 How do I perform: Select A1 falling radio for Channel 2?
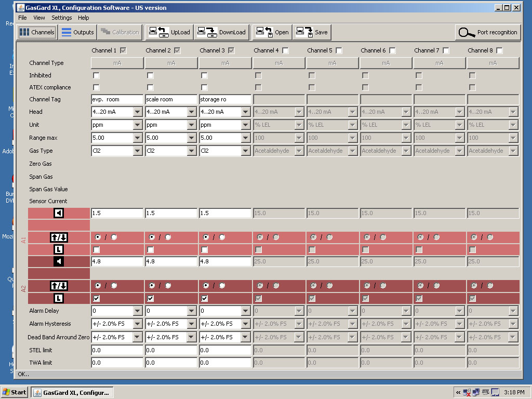pyautogui.click(x=168, y=237)
